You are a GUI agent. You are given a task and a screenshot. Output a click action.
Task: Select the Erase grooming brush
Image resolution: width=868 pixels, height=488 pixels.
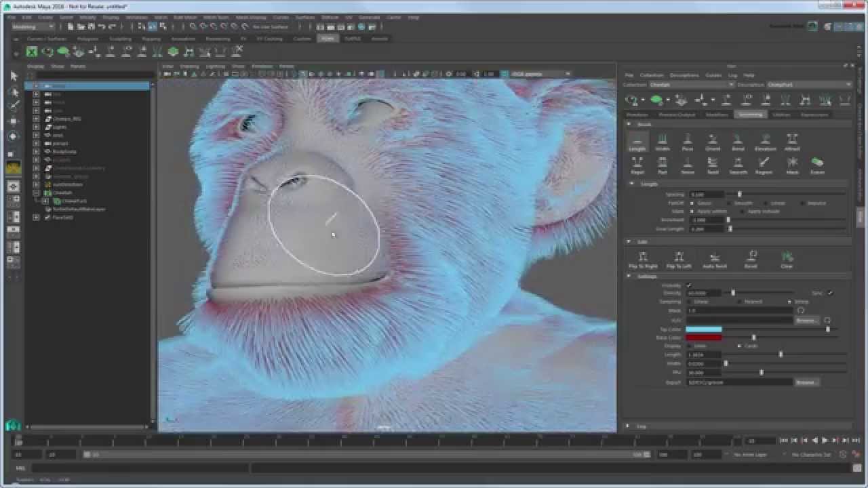click(x=817, y=165)
